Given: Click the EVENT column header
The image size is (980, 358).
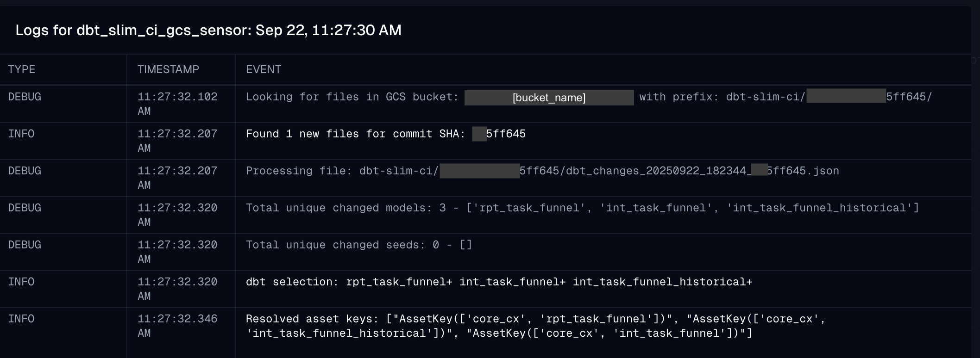Looking at the screenshot, I should click(264, 69).
